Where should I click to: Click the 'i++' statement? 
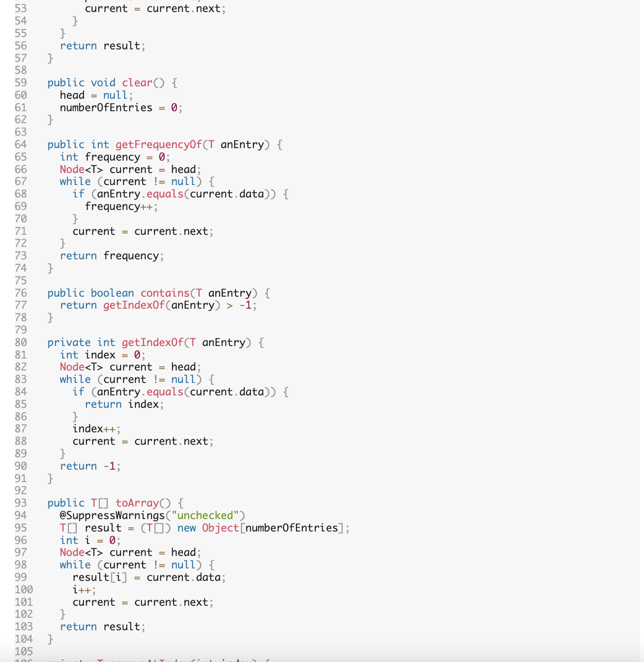click(84, 589)
